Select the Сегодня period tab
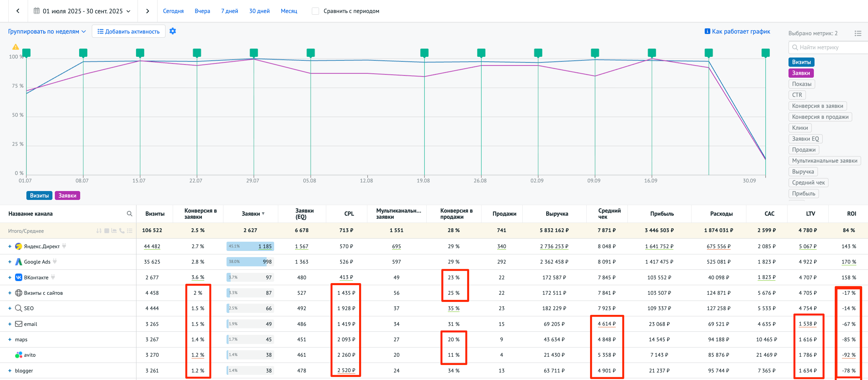Image resolution: width=868 pixels, height=380 pixels. (173, 11)
